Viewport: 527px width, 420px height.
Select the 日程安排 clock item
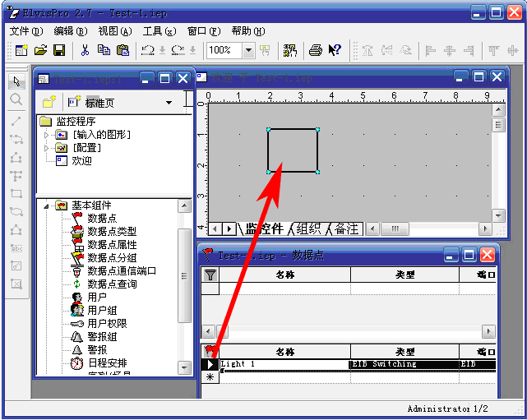tap(107, 362)
